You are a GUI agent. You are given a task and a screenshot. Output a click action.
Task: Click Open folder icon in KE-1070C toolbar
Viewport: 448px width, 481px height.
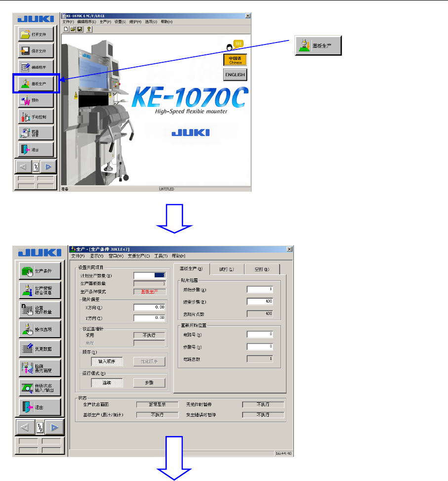(73, 29)
